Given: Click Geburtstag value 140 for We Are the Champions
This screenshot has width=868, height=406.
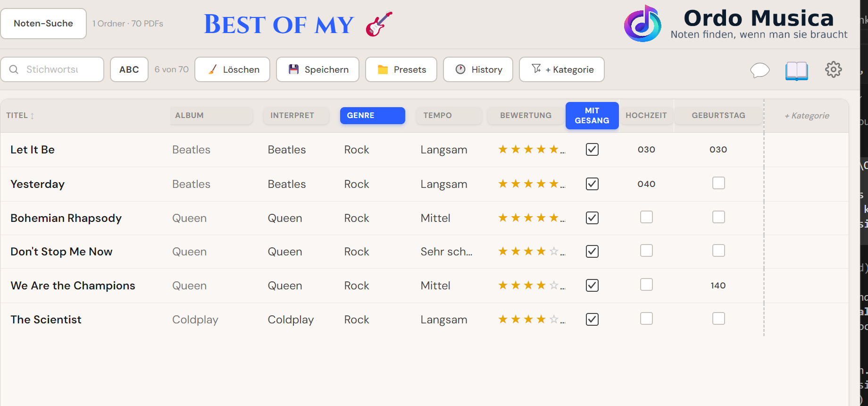Looking at the screenshot, I should tap(718, 286).
